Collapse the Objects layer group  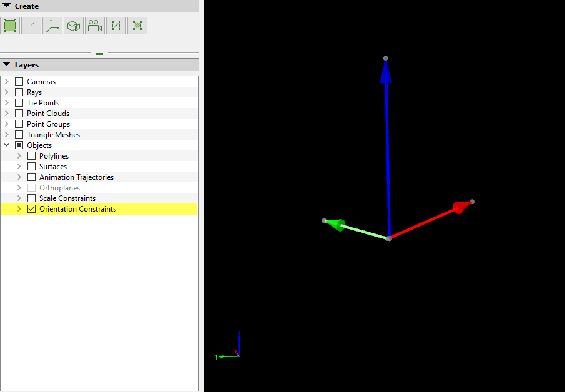tap(7, 145)
